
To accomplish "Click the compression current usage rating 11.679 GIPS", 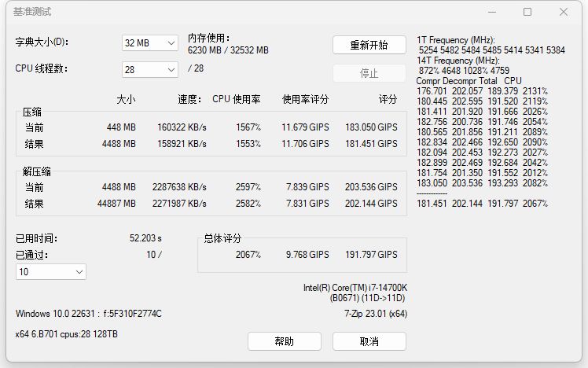I will 305,127.
